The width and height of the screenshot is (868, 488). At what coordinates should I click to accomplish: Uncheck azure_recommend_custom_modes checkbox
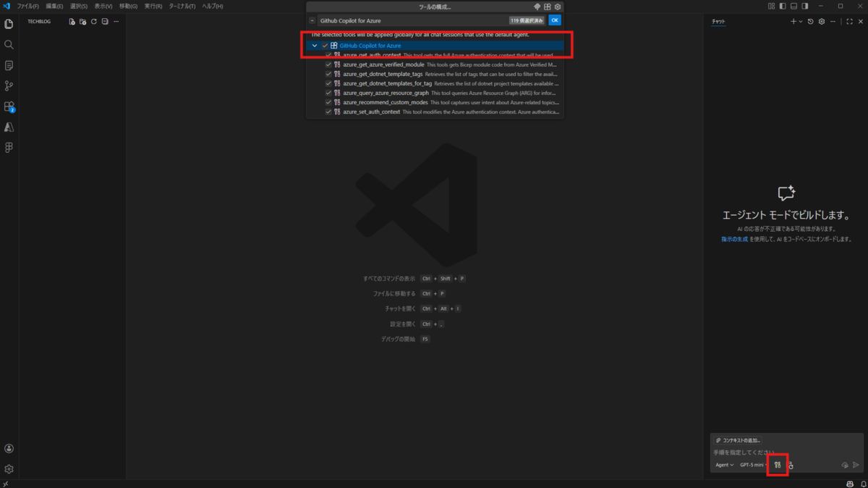328,102
